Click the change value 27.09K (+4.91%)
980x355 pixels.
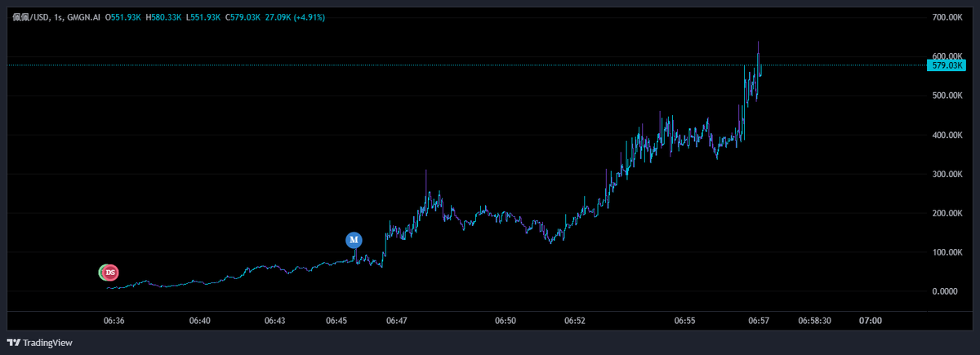click(295, 17)
